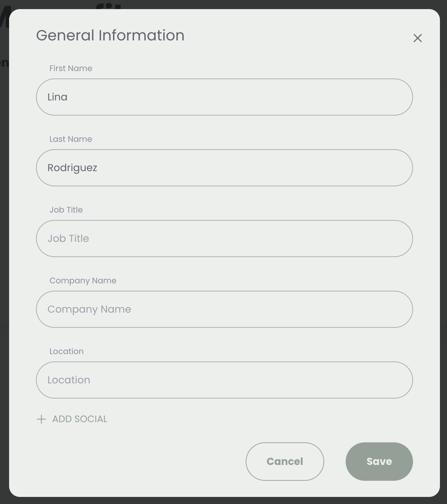Click into the empty Company Name field
This screenshot has height=504, width=447.
pyautogui.click(x=225, y=309)
